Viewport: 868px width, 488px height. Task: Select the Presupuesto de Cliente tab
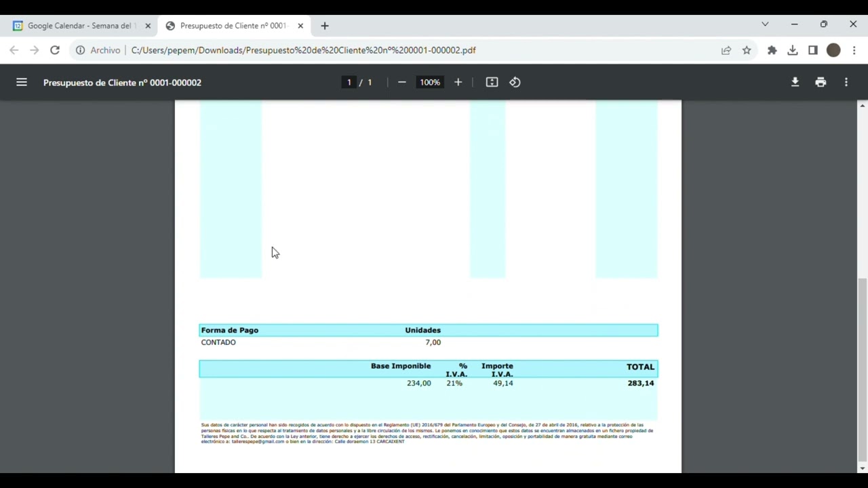coord(234,26)
